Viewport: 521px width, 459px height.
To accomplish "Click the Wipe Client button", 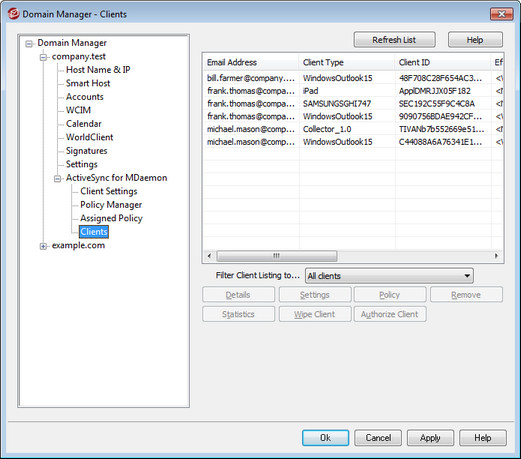I will pyautogui.click(x=315, y=314).
